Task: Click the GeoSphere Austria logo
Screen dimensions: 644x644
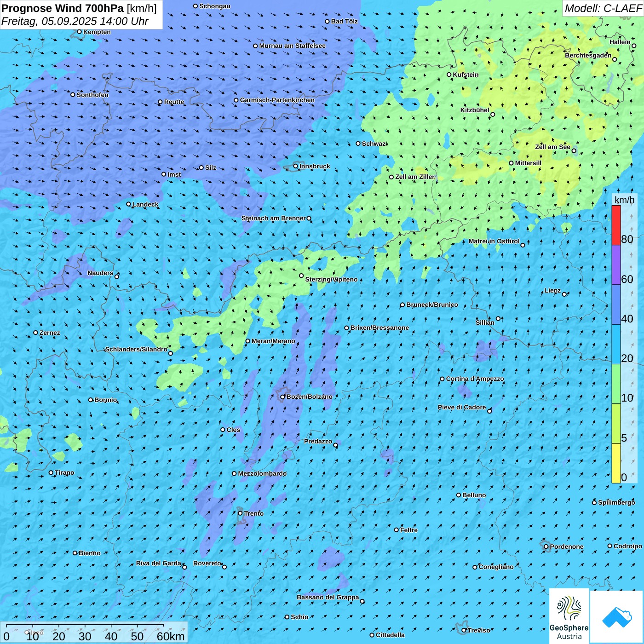Action: pyautogui.click(x=569, y=616)
